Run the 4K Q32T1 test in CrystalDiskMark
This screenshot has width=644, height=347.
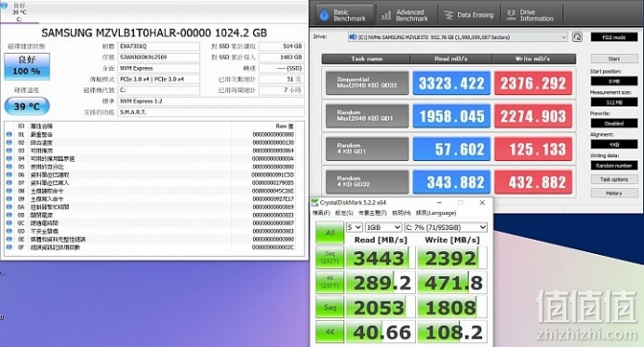(330, 283)
